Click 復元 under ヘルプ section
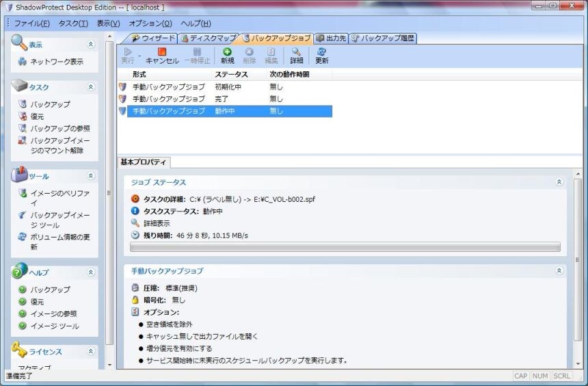This screenshot has width=588, height=386. coord(37,302)
